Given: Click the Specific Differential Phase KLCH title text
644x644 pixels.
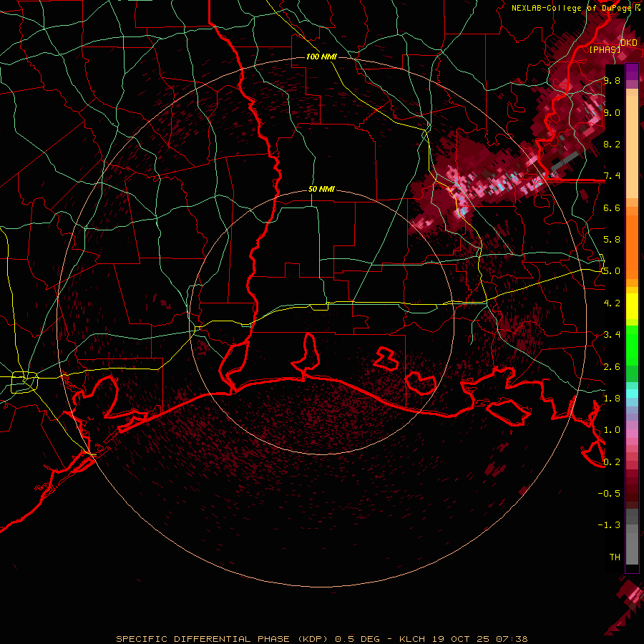Looking at the screenshot, I should click(x=321, y=639).
